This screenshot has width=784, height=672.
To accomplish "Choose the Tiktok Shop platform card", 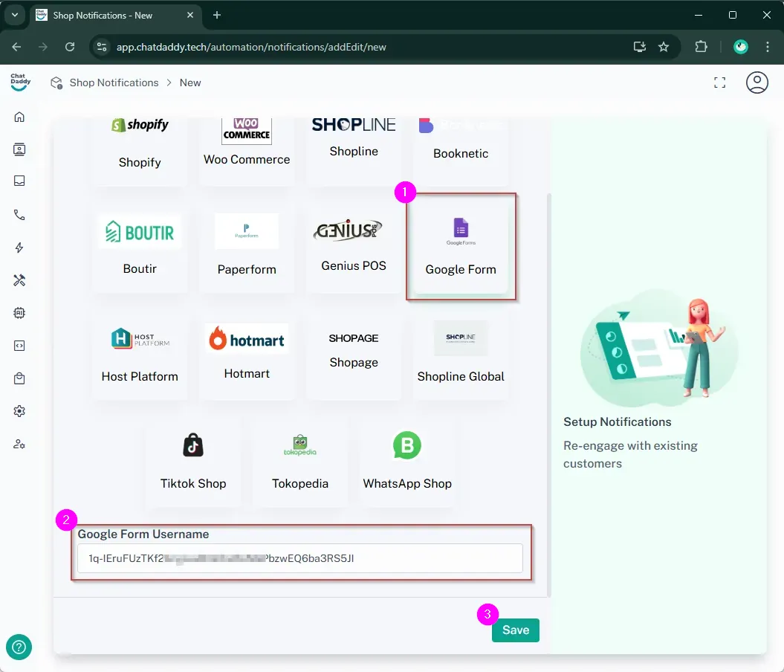I will coord(193,461).
